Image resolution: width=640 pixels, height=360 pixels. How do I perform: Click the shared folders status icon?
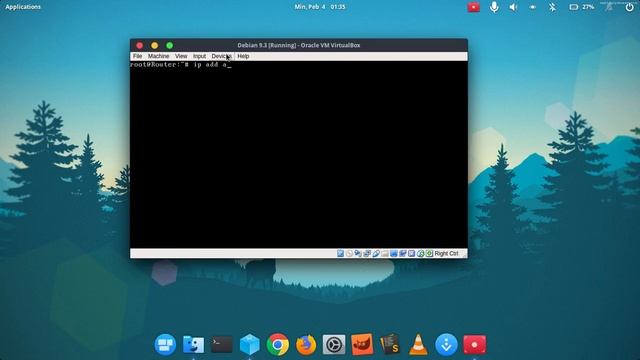(385, 253)
